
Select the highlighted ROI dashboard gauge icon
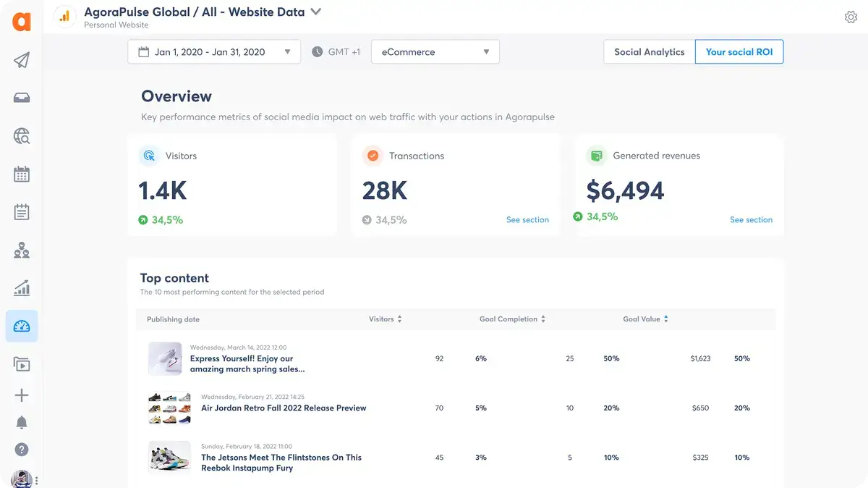coord(21,326)
